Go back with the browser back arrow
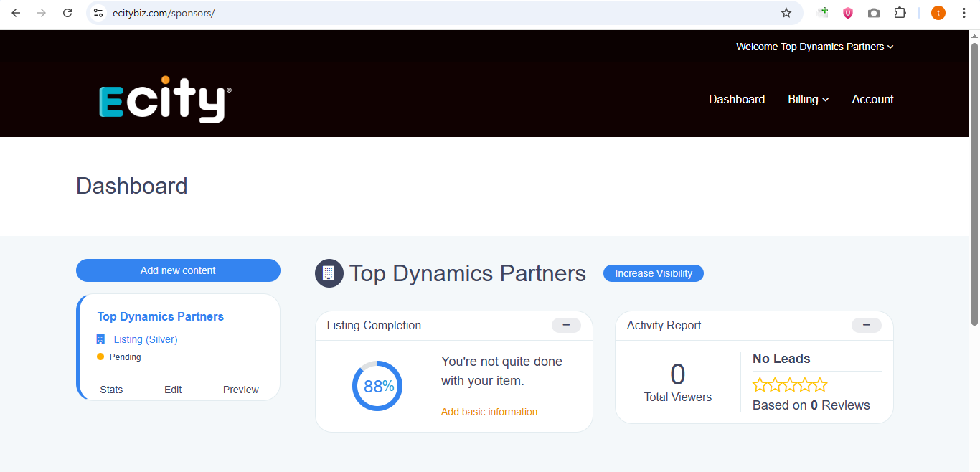Viewport: 980px width, 472px height. point(16,13)
